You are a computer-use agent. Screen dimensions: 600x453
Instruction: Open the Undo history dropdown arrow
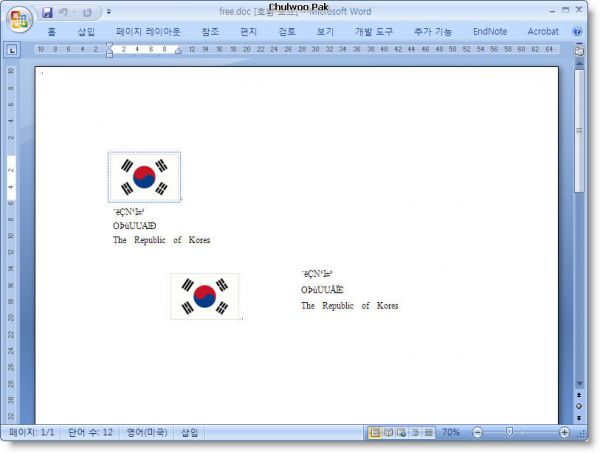click(74, 13)
